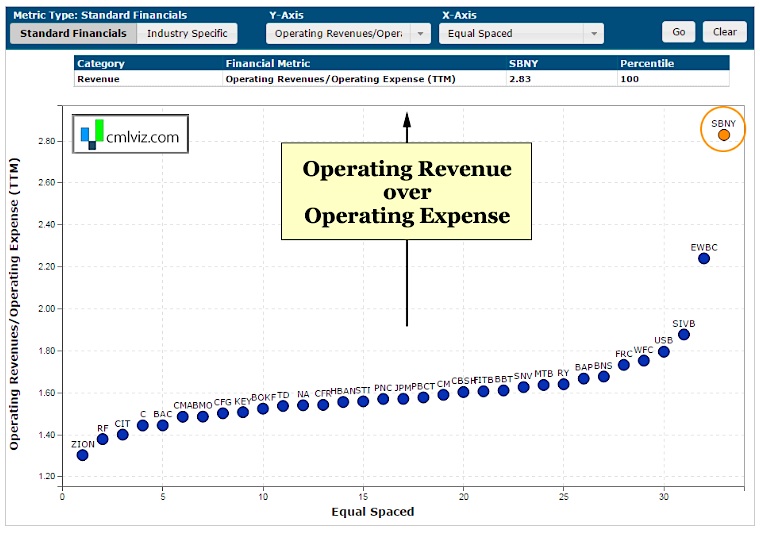Select the BNS data point

(x=603, y=376)
